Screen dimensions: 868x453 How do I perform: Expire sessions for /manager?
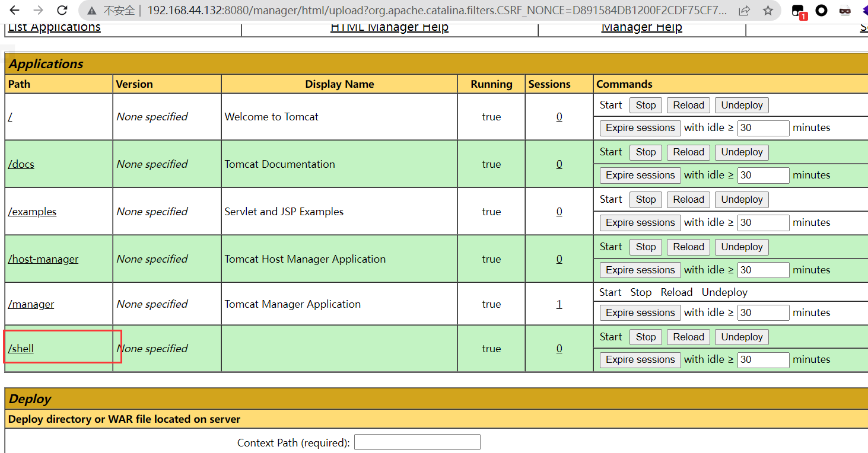point(640,312)
